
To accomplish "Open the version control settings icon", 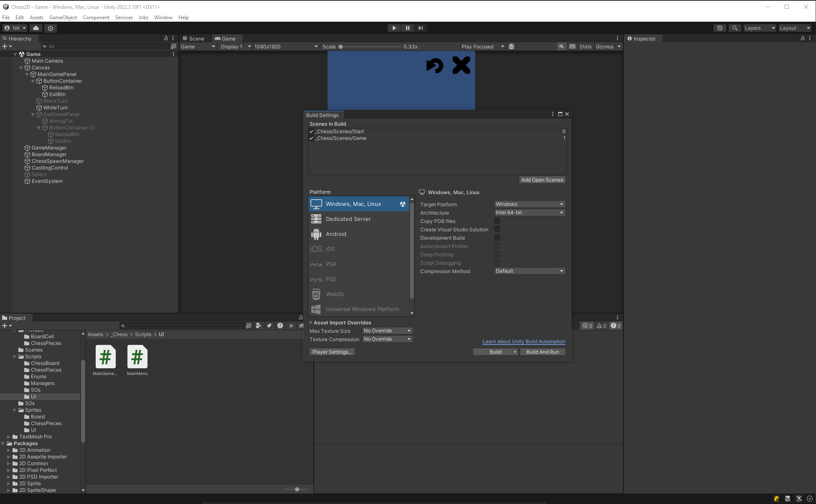I will coord(51,28).
